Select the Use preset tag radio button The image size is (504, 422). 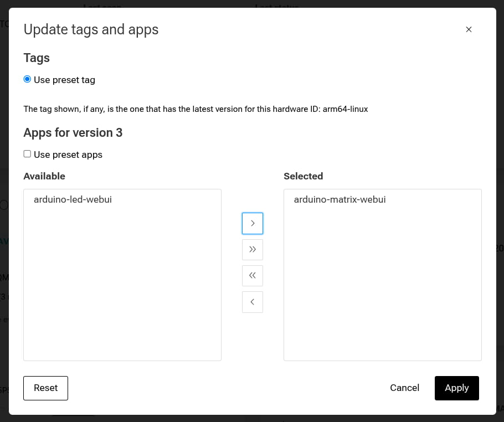pyautogui.click(x=27, y=79)
